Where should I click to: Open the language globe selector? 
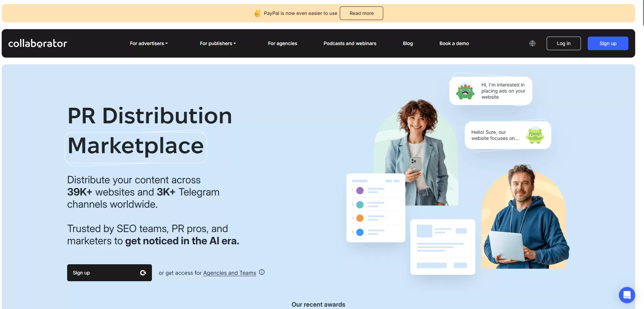pyautogui.click(x=532, y=43)
